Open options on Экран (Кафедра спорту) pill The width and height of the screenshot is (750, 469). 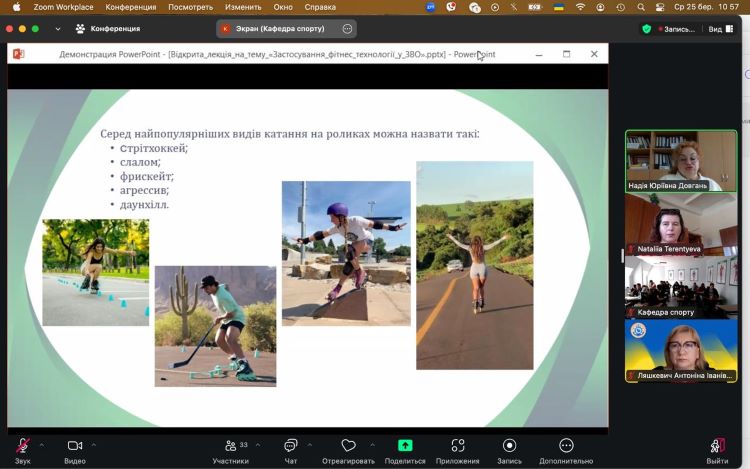pyautogui.click(x=347, y=29)
